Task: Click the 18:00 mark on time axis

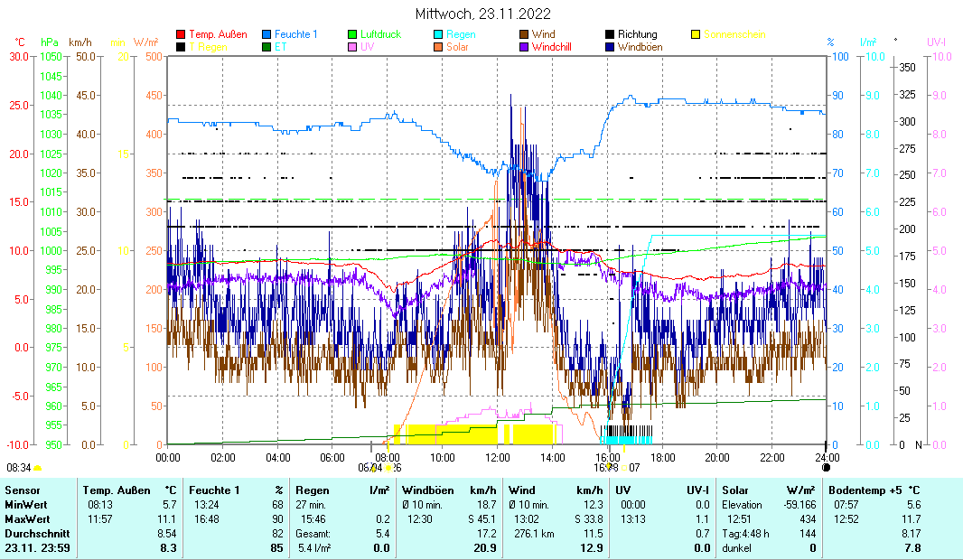Action: [x=662, y=457]
